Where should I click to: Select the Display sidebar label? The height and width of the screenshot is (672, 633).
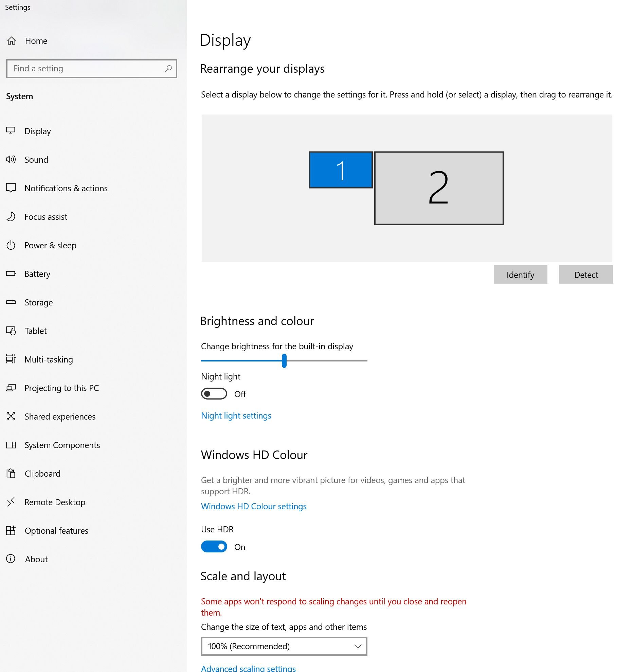38,131
